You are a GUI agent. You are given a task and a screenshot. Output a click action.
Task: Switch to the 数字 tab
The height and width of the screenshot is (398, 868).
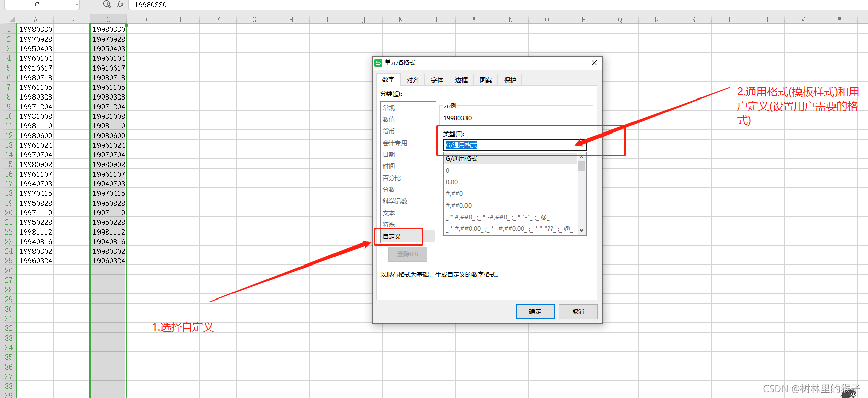(388, 80)
